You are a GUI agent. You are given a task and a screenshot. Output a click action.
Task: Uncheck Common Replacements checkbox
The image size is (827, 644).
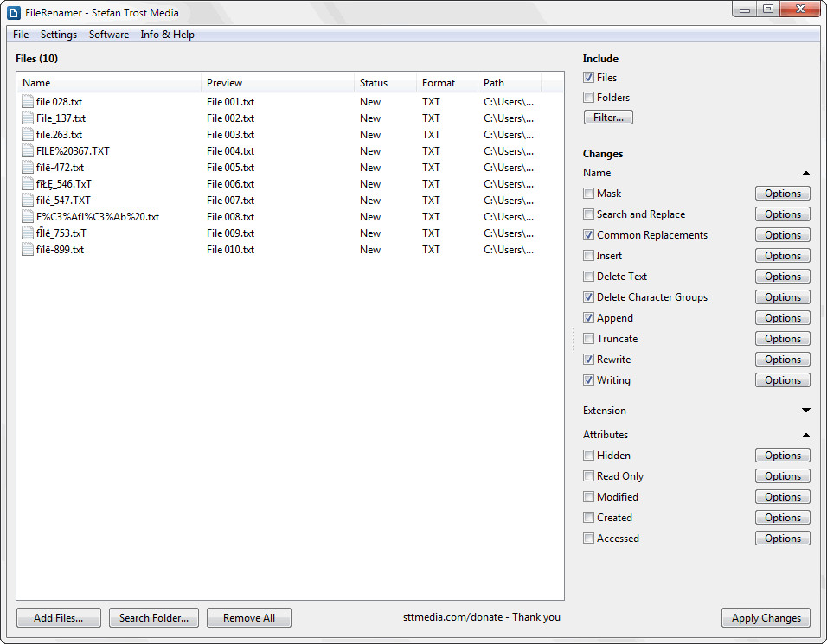[588, 235]
